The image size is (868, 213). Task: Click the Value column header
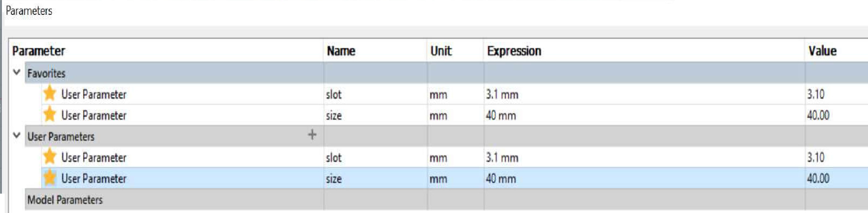[822, 51]
